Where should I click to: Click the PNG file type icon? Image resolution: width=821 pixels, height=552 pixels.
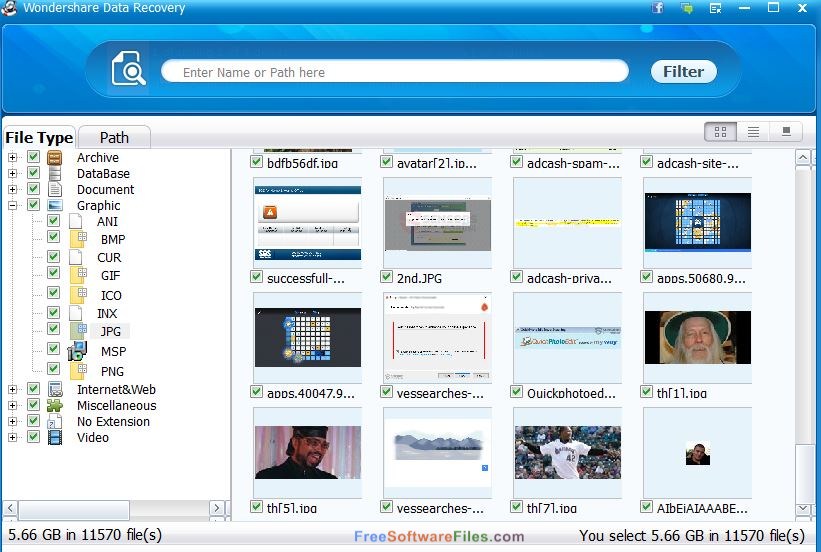point(79,371)
